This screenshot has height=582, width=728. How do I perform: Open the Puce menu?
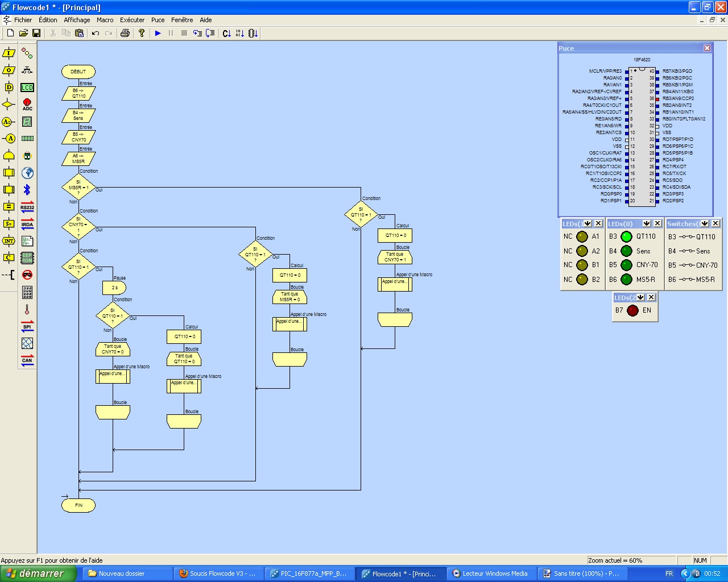tap(158, 20)
